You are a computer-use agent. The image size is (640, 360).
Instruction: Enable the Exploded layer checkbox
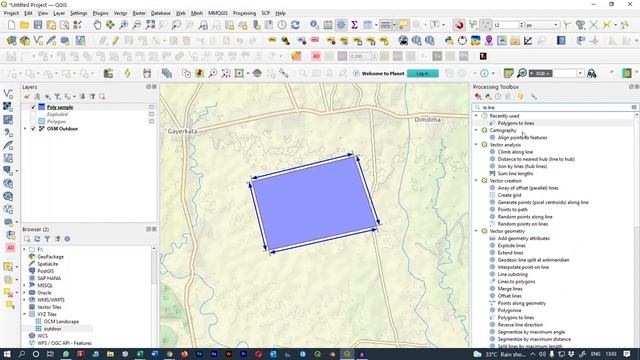pyautogui.click(x=33, y=114)
